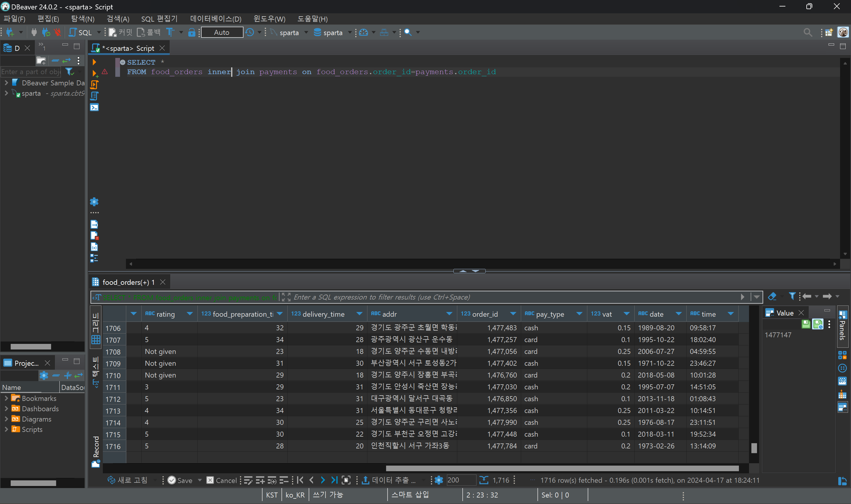Click the eraser clear filter icon
Viewport: 851px width, 504px height.
(x=772, y=297)
